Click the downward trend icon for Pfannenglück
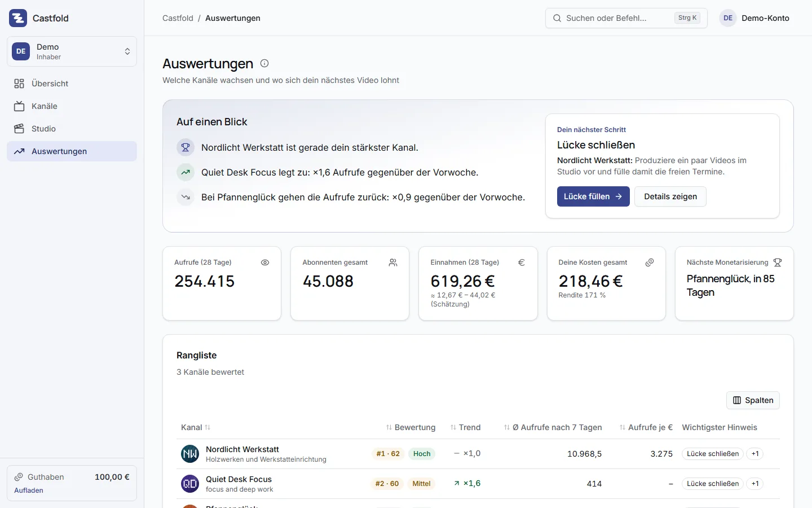 pyautogui.click(x=186, y=197)
